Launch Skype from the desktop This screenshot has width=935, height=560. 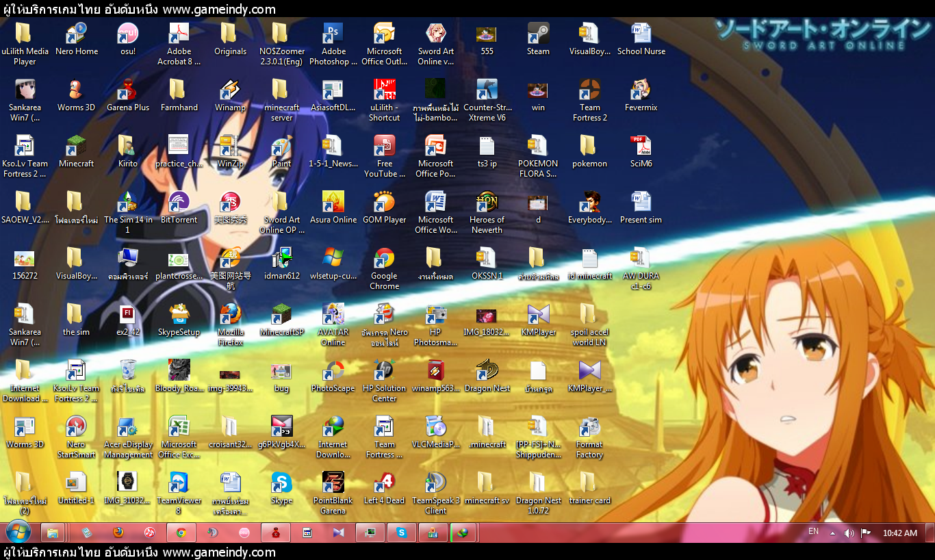(x=282, y=488)
